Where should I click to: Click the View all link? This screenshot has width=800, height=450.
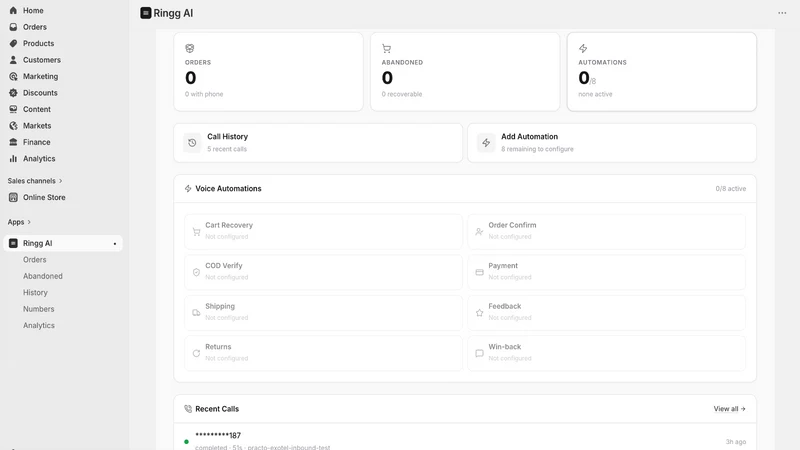[730, 409]
